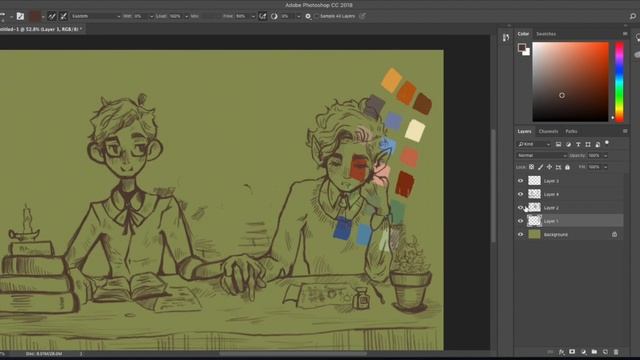Select the Color panel tab
The width and height of the screenshot is (640, 360).
[523, 34]
